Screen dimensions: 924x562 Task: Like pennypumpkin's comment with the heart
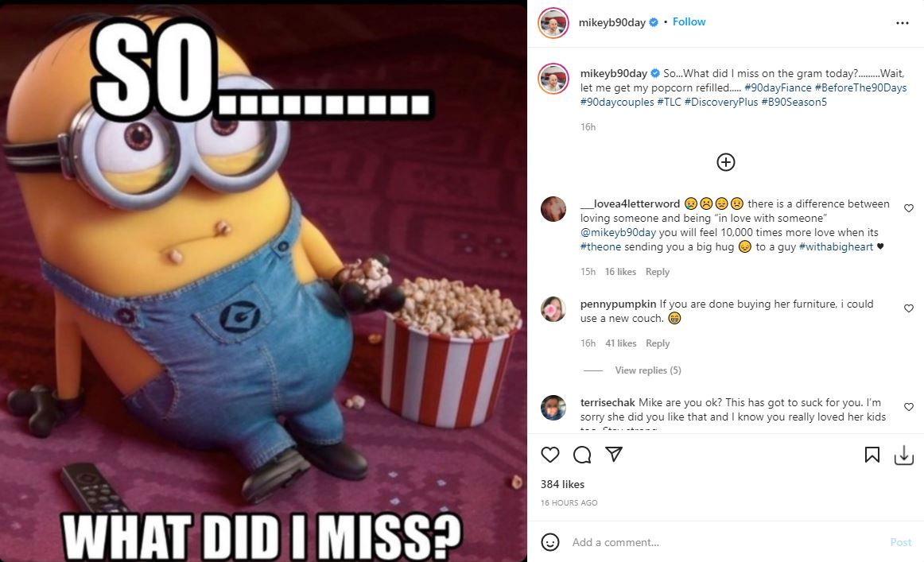click(909, 308)
